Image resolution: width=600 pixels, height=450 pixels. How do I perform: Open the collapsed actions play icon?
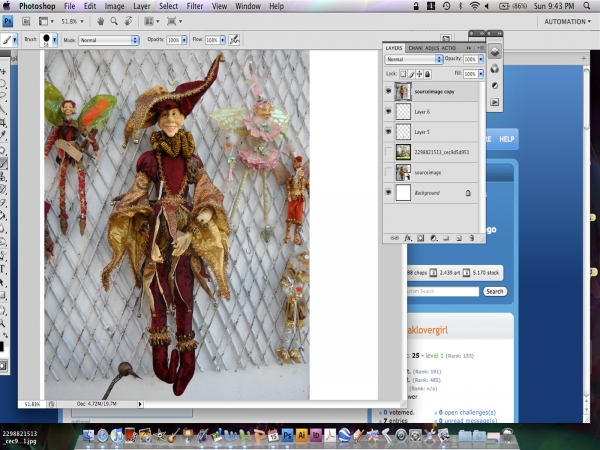[494, 102]
